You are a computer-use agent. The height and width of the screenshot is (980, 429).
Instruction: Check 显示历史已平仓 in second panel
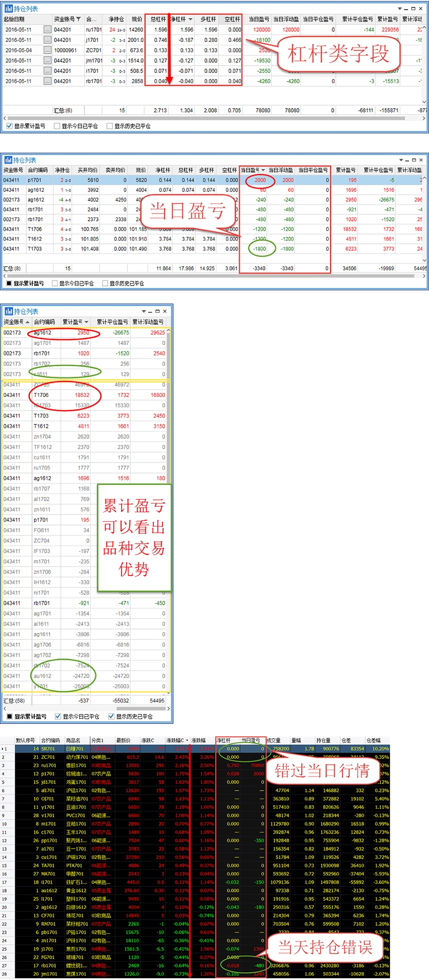click(x=105, y=283)
